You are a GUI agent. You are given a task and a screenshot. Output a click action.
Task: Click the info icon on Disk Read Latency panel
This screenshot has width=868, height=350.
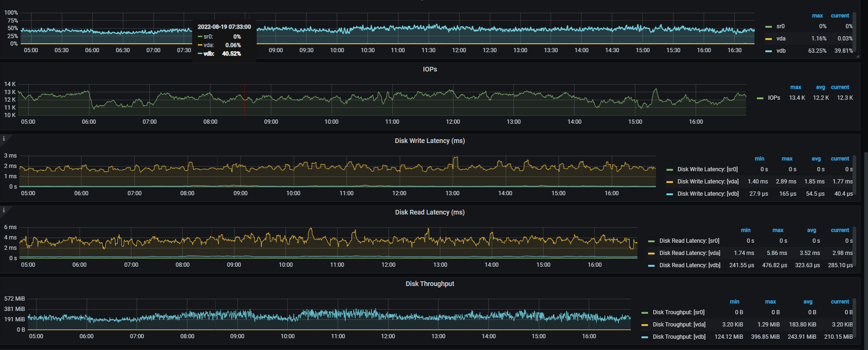click(4, 210)
